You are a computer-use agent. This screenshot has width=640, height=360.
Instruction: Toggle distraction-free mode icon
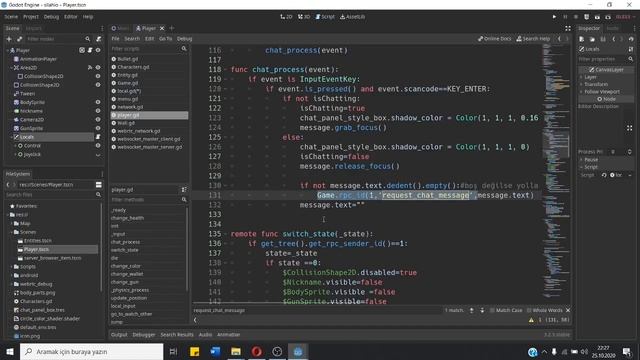pos(568,28)
